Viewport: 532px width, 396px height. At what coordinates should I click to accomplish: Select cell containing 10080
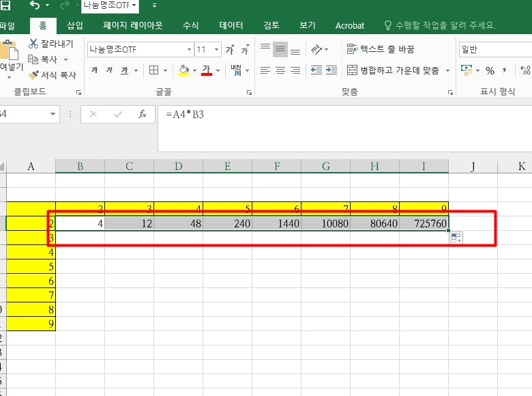(x=326, y=223)
